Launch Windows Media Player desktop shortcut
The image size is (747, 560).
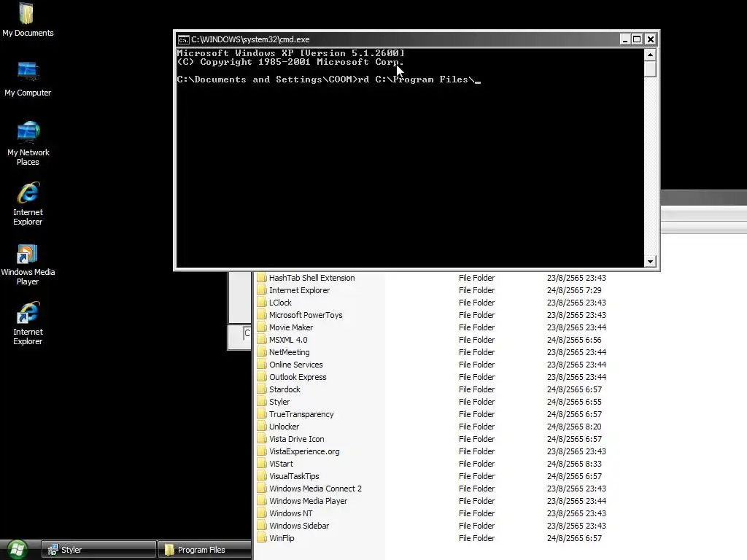28,264
